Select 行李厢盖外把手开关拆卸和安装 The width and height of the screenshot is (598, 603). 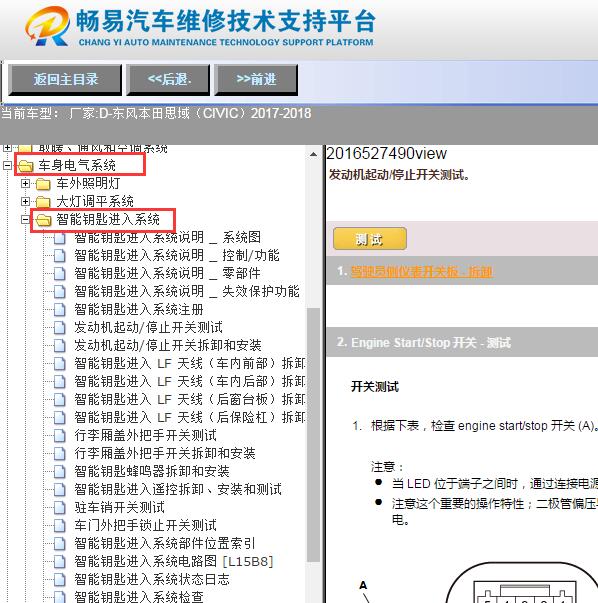tap(165, 453)
